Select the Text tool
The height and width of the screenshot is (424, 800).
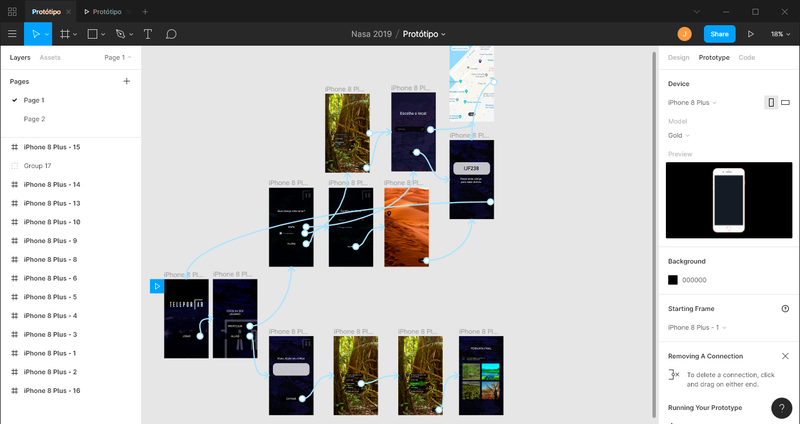(148, 34)
